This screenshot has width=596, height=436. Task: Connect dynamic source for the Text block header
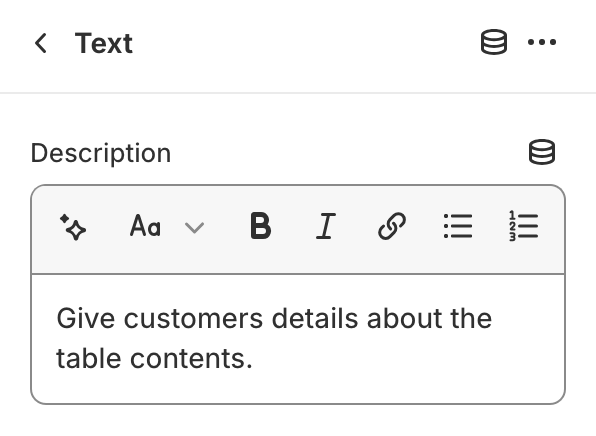494,42
